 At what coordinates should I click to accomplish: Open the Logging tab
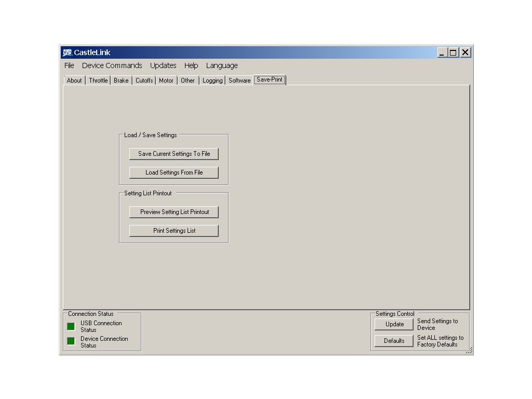[212, 81]
